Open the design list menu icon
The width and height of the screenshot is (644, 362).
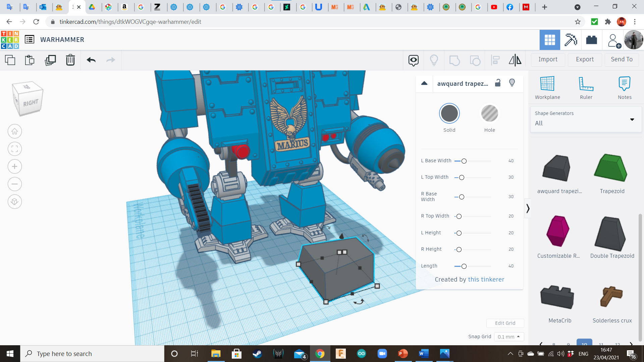30,40
